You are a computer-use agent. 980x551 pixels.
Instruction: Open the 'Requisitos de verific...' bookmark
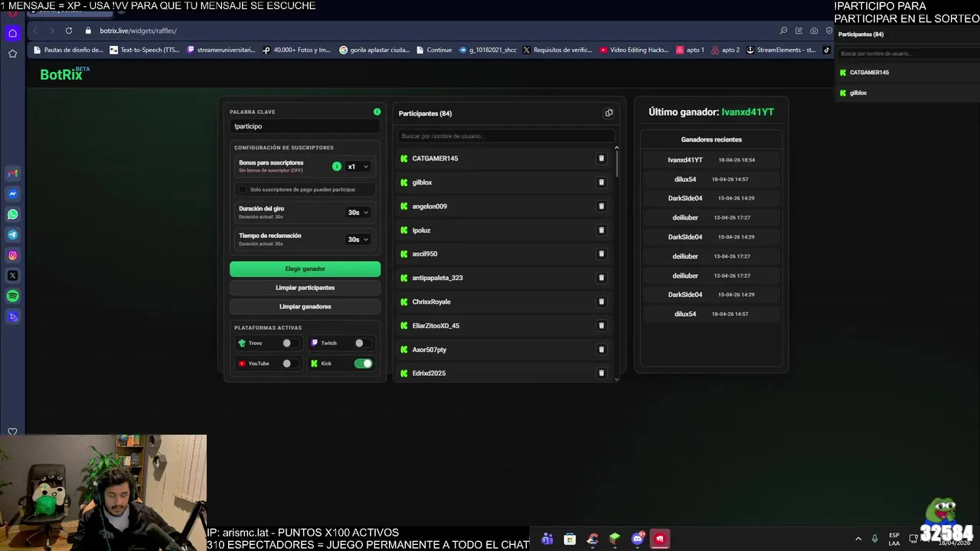click(x=557, y=50)
